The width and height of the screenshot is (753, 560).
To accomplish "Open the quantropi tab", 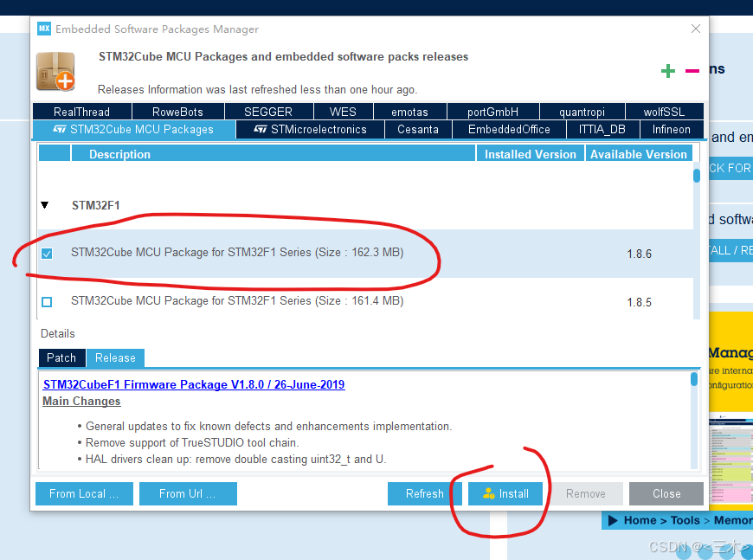I will pyautogui.click(x=582, y=112).
